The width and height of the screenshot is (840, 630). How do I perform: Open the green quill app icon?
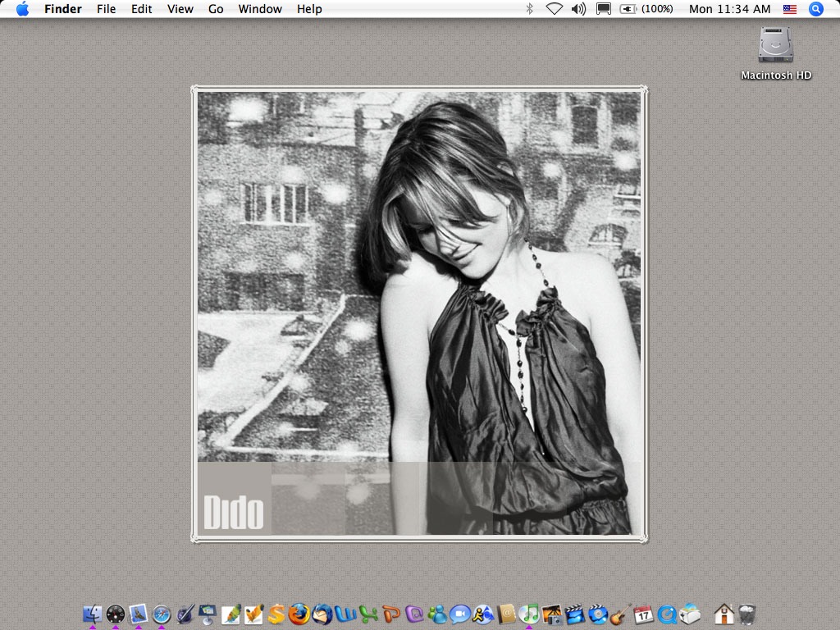231,614
